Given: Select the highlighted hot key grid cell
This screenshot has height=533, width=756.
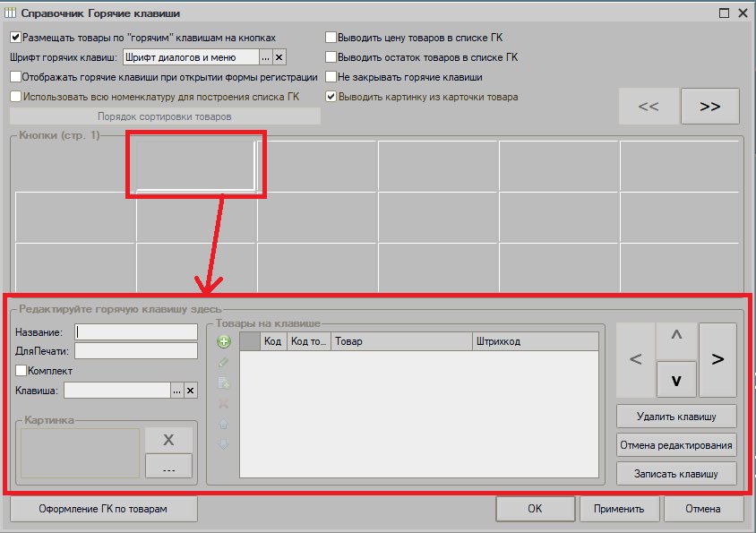Looking at the screenshot, I should 196,165.
